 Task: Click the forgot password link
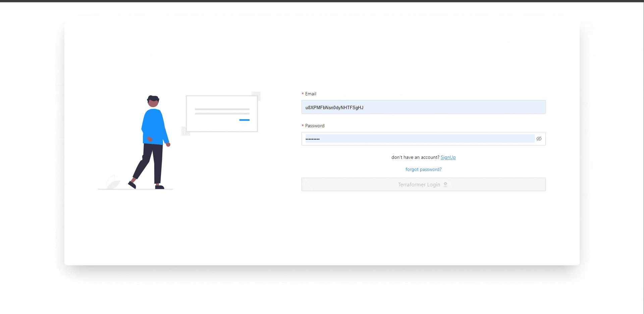[x=423, y=169]
